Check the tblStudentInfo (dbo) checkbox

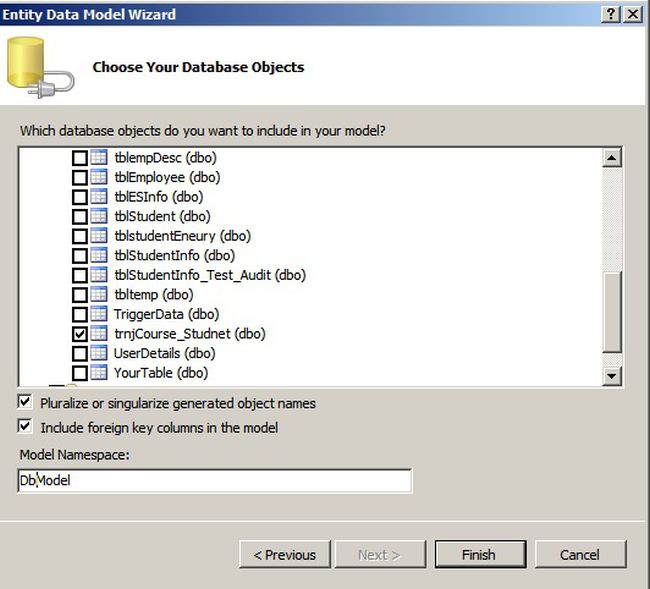pyautogui.click(x=80, y=256)
